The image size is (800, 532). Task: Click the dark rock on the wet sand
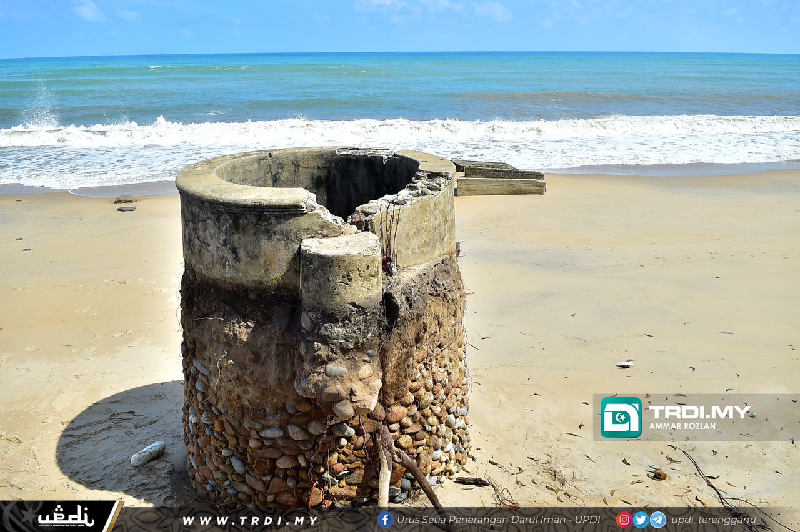point(125,199)
